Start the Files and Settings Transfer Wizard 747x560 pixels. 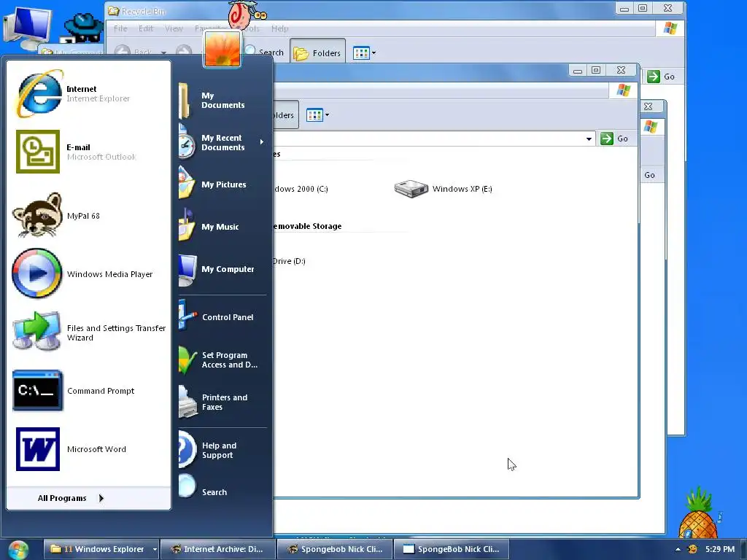tap(88, 332)
